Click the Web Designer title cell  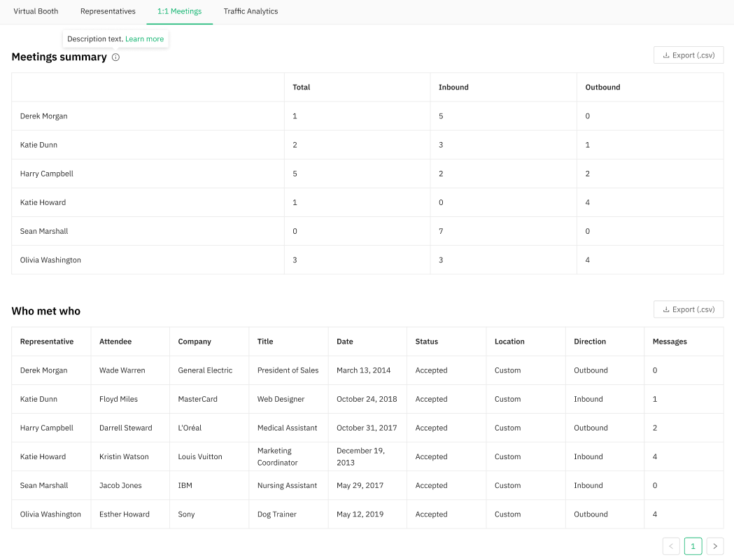tap(281, 399)
